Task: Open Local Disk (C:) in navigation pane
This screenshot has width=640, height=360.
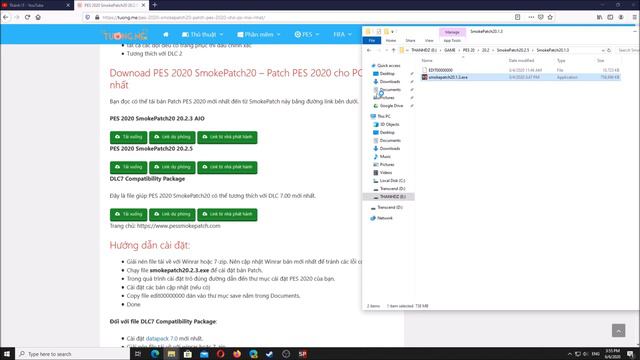Action: click(x=392, y=181)
